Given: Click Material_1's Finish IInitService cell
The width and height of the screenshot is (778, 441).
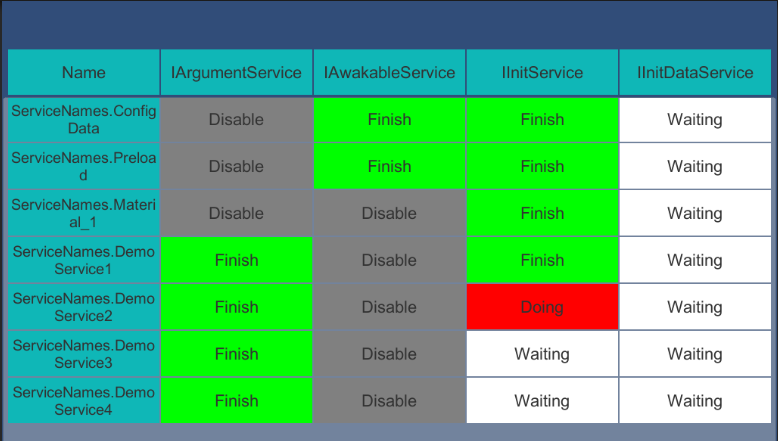Looking at the screenshot, I should [542, 213].
